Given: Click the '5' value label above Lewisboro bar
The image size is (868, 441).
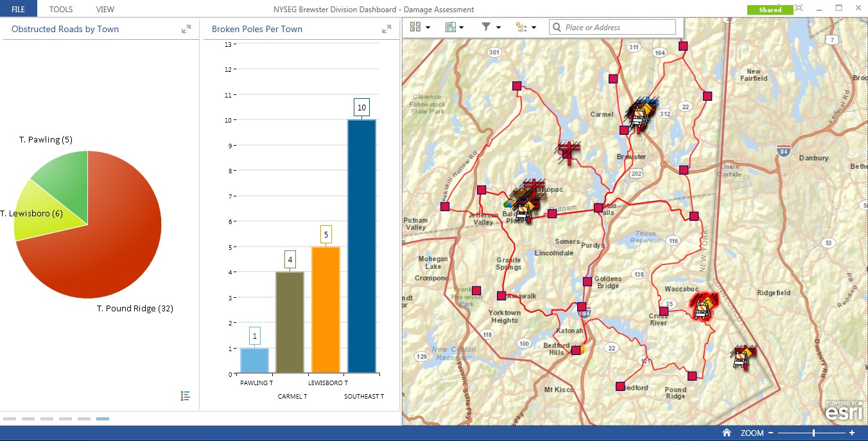Looking at the screenshot, I should tap(326, 234).
